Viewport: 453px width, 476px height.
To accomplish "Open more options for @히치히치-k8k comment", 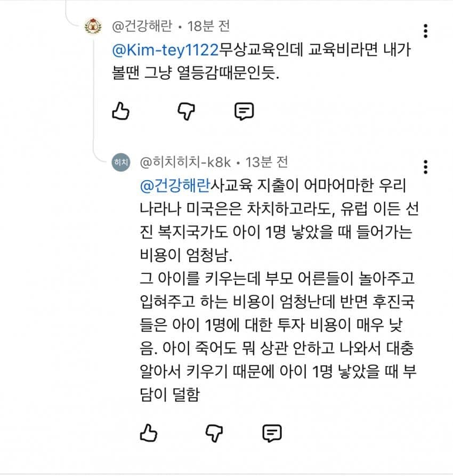I will click(x=425, y=166).
